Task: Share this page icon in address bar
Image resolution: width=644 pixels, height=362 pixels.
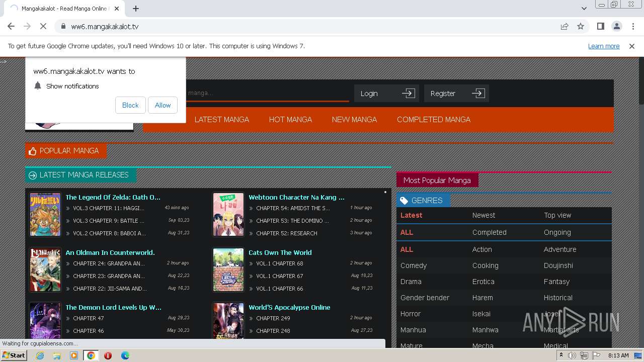Action: click(565, 26)
